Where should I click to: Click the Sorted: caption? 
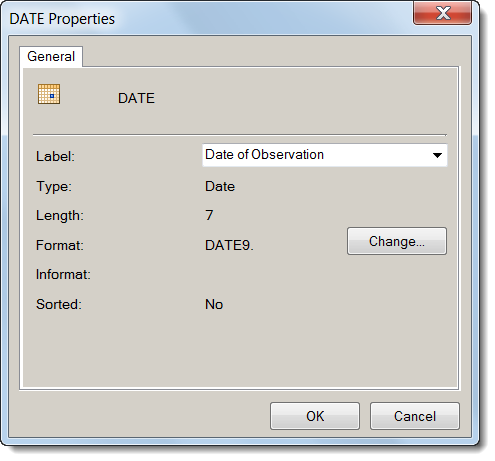(x=59, y=304)
